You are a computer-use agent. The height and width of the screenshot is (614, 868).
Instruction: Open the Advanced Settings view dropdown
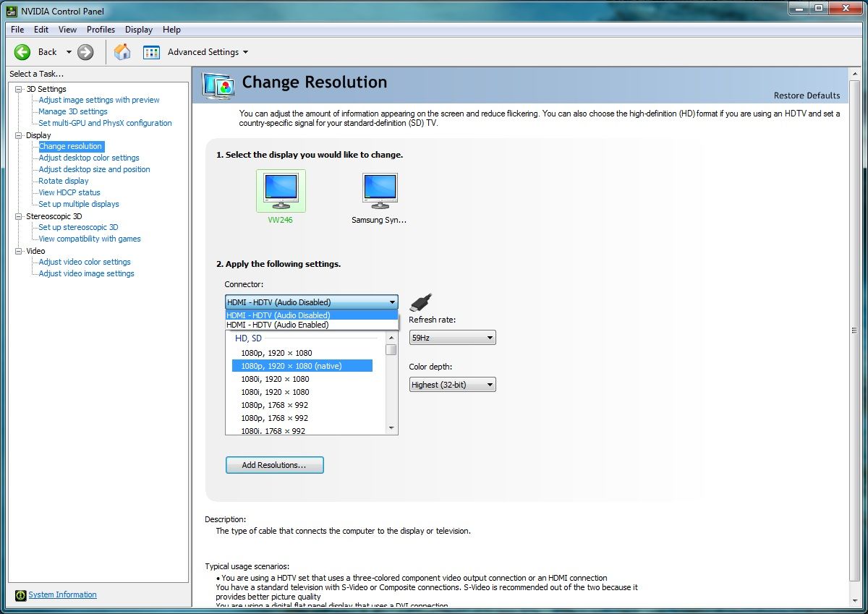pyautogui.click(x=245, y=52)
